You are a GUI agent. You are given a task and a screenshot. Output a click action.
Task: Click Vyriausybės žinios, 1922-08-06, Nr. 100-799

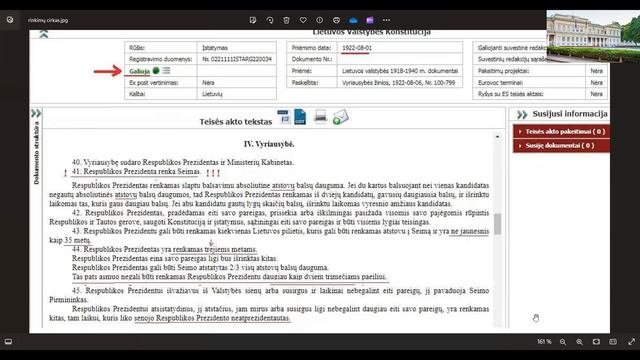click(x=398, y=82)
